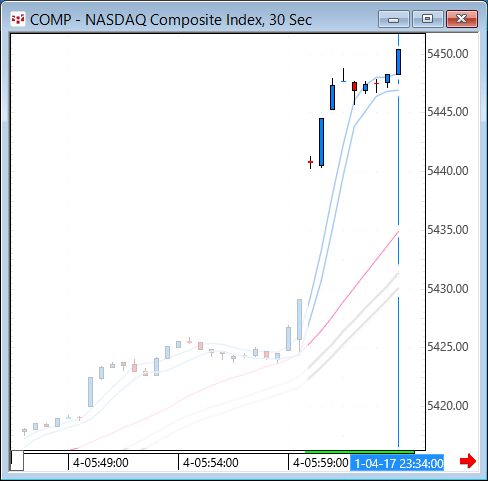Minimize the COMP chart window
This screenshot has height=481, width=488.
click(394, 19)
